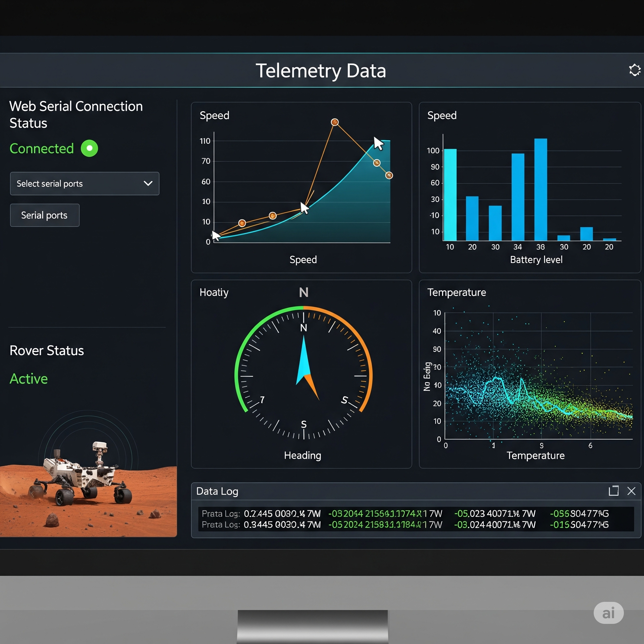The height and width of the screenshot is (644, 644).
Task: Click the N cardinal marker on the compass
Action: tap(303, 328)
